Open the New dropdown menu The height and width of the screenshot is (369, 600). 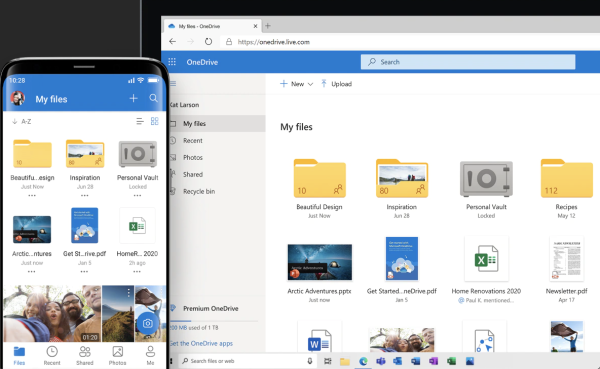point(297,84)
